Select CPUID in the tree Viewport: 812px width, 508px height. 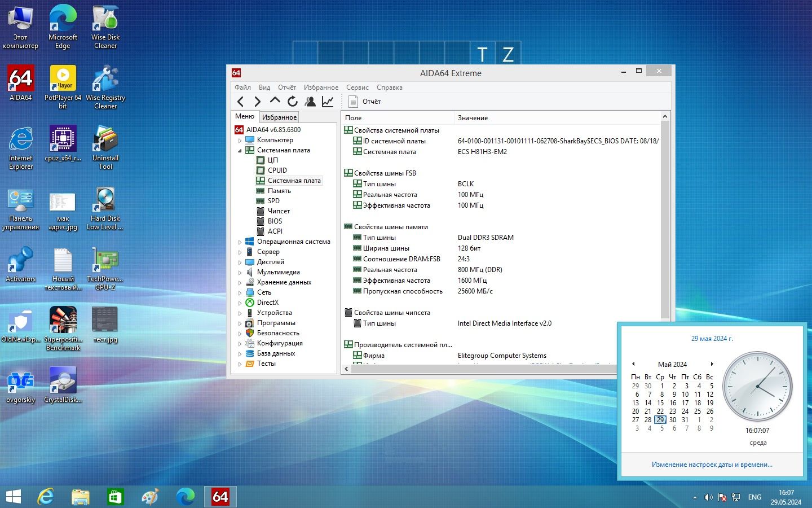277,170
